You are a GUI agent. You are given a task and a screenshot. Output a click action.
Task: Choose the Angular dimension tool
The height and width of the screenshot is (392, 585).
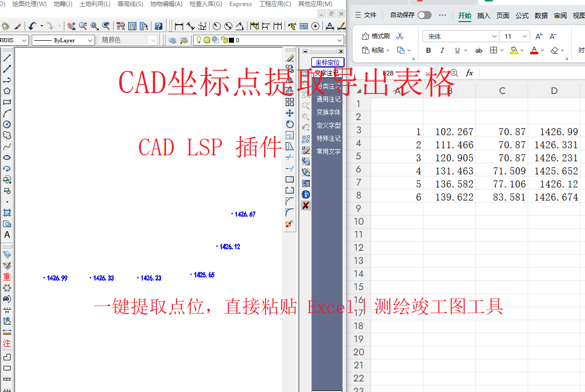tap(240, 26)
